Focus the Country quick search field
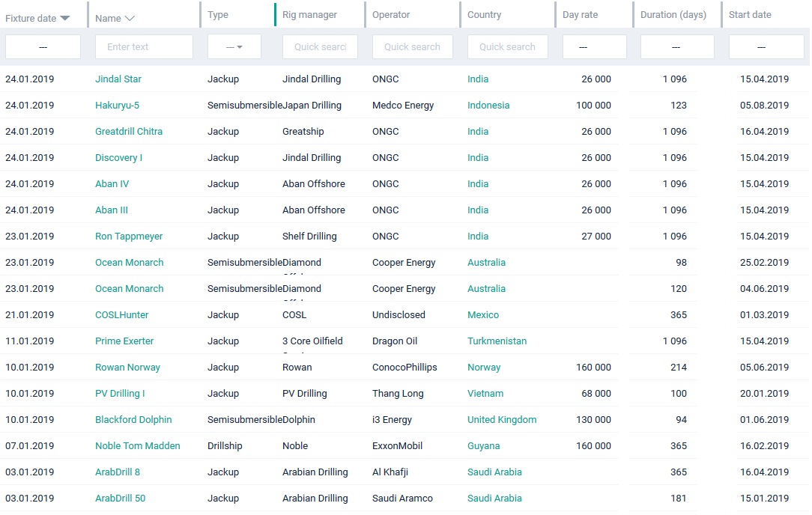This screenshot has width=812, height=515. pos(508,47)
